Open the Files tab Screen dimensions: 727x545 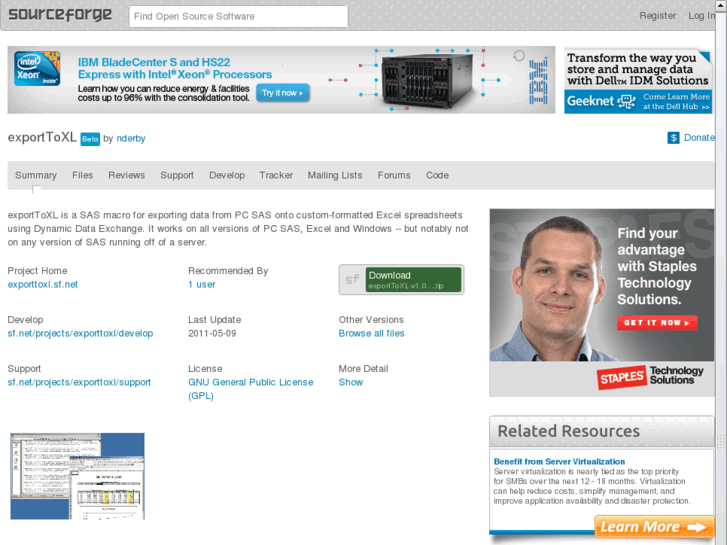pyautogui.click(x=83, y=175)
